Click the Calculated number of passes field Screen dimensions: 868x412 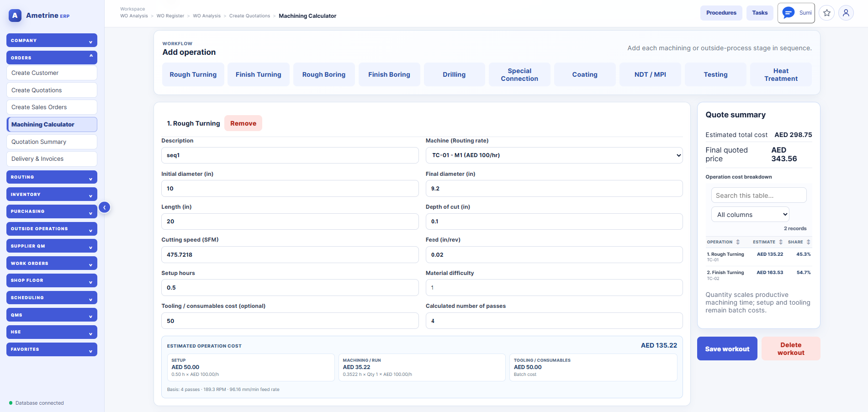[554, 321]
